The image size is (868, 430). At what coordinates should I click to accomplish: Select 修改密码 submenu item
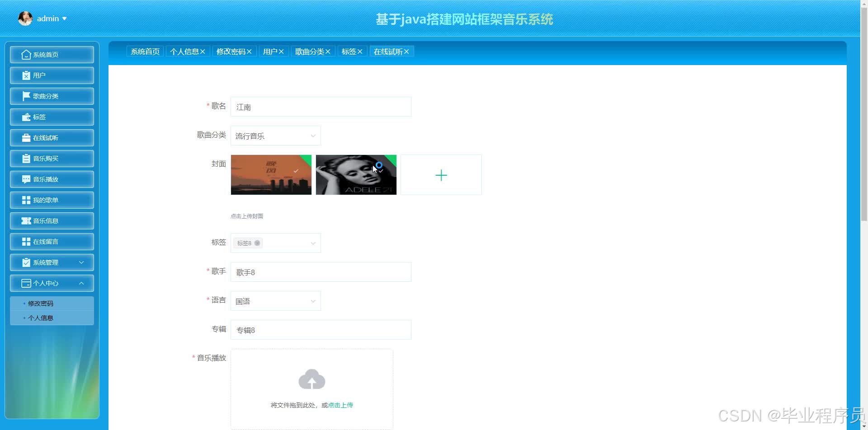(52, 304)
